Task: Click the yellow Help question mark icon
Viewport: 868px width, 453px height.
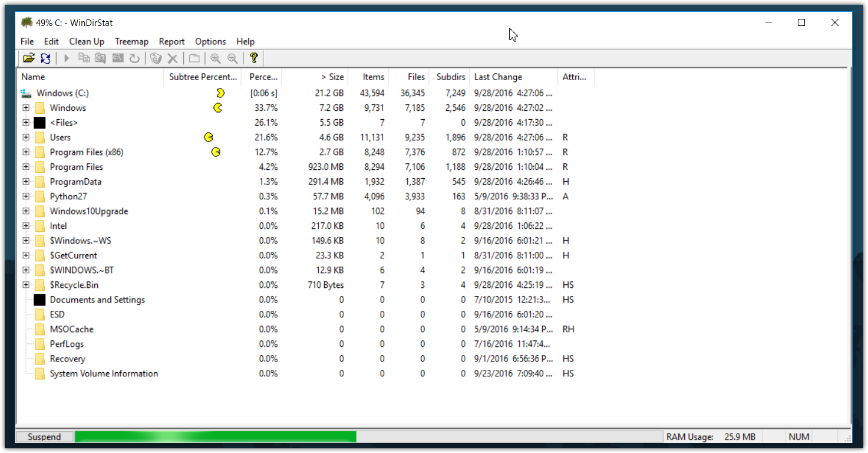Action: [x=254, y=58]
